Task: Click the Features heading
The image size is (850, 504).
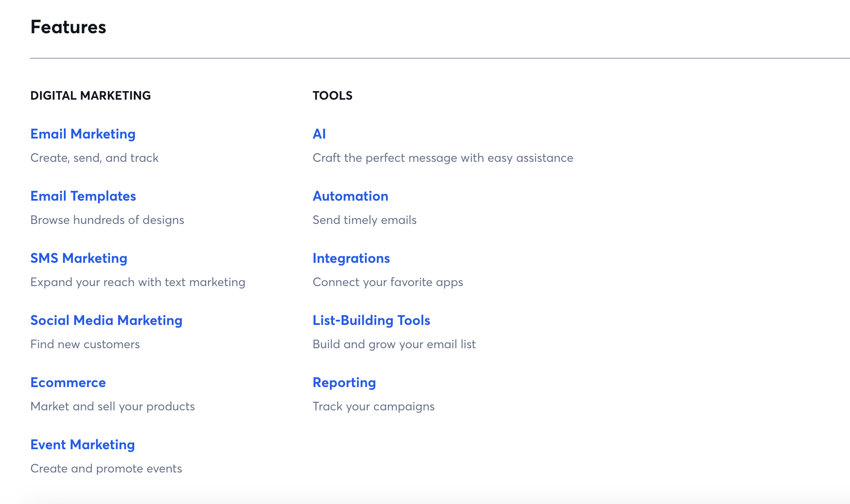Action: 68,27
